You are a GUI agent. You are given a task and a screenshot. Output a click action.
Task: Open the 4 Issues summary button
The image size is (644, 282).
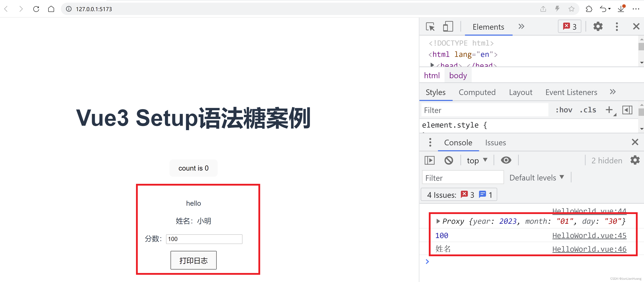459,195
